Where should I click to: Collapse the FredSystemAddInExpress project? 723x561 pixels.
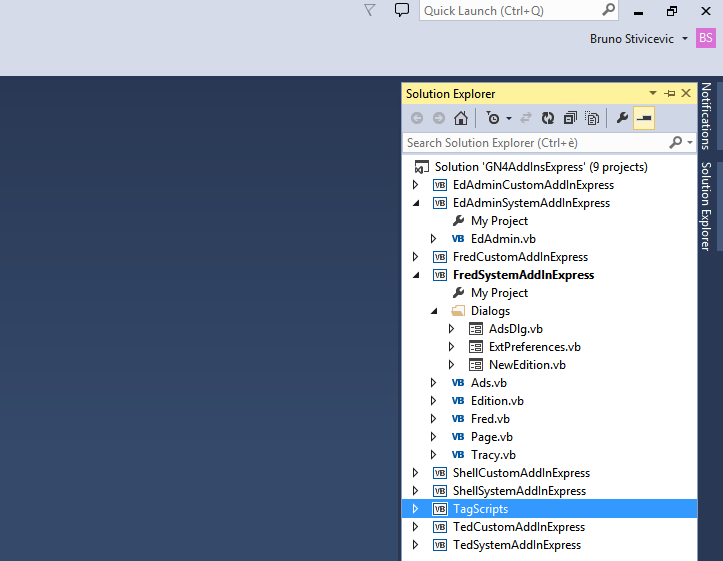pos(416,275)
